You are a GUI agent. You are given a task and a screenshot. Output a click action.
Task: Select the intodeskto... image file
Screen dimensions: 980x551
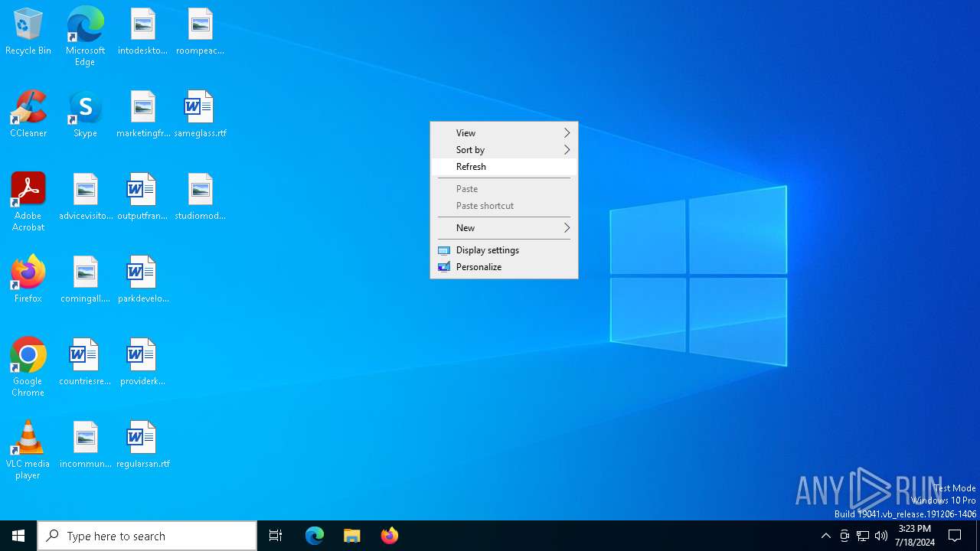coord(142,32)
